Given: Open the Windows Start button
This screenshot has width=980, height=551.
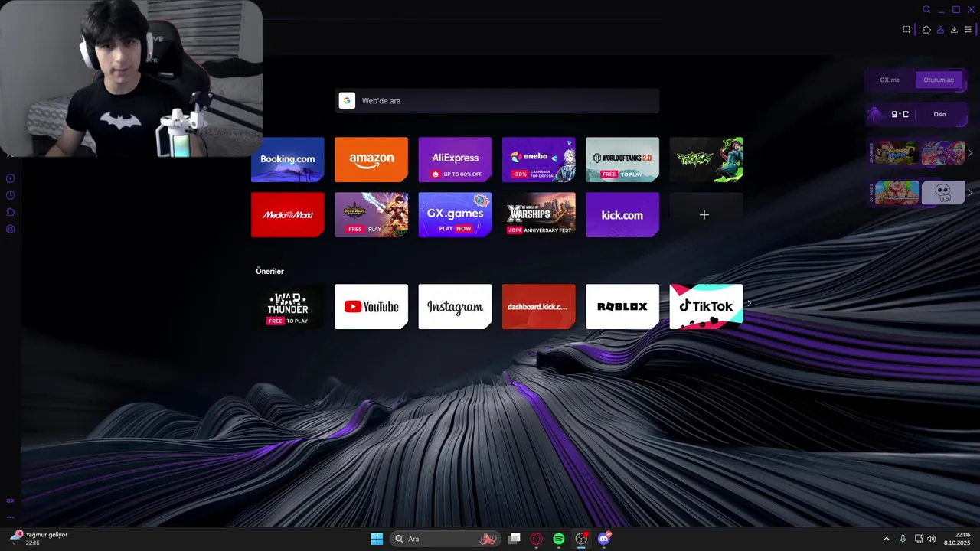Looking at the screenshot, I should [x=377, y=539].
